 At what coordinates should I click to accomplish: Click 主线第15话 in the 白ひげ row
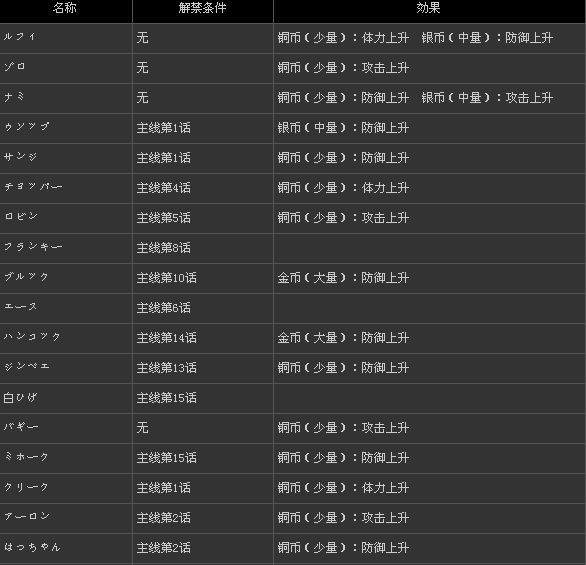[167, 398]
